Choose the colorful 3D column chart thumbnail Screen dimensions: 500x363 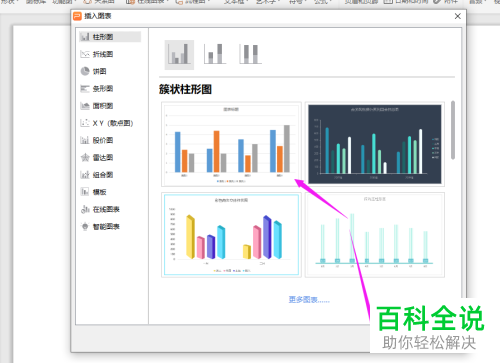coord(231,235)
